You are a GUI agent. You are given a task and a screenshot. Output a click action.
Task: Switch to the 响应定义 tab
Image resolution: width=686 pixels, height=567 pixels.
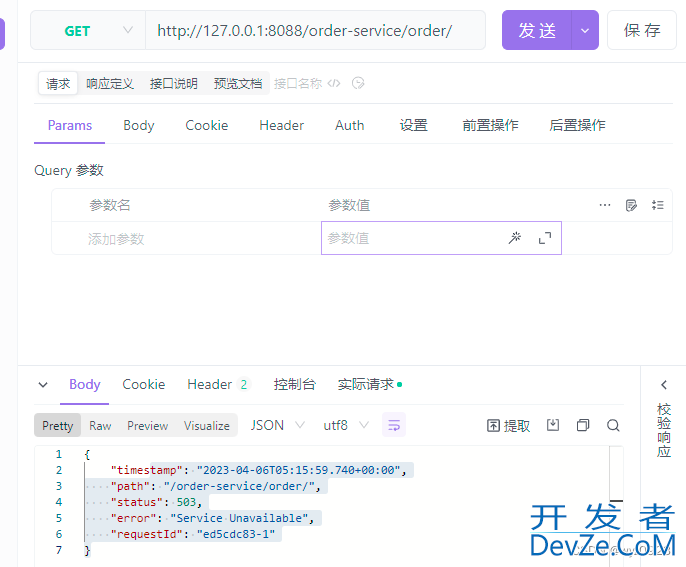[x=110, y=83]
